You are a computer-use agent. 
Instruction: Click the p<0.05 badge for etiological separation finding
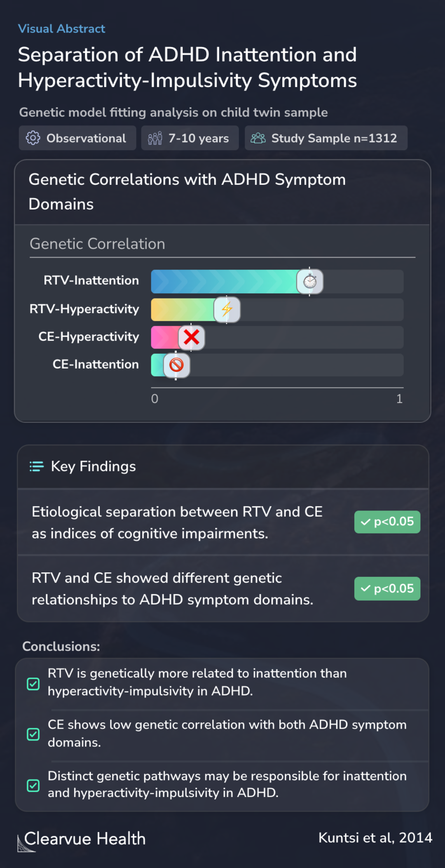coord(387,522)
